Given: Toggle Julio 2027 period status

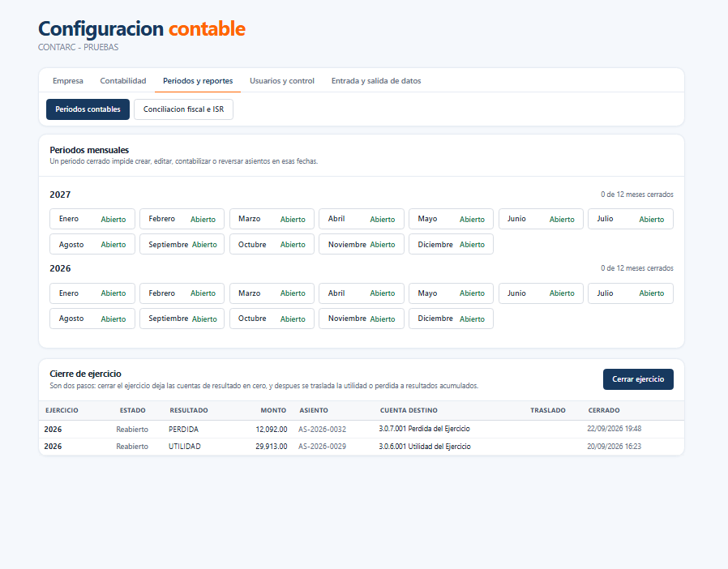Looking at the screenshot, I should coord(631,219).
